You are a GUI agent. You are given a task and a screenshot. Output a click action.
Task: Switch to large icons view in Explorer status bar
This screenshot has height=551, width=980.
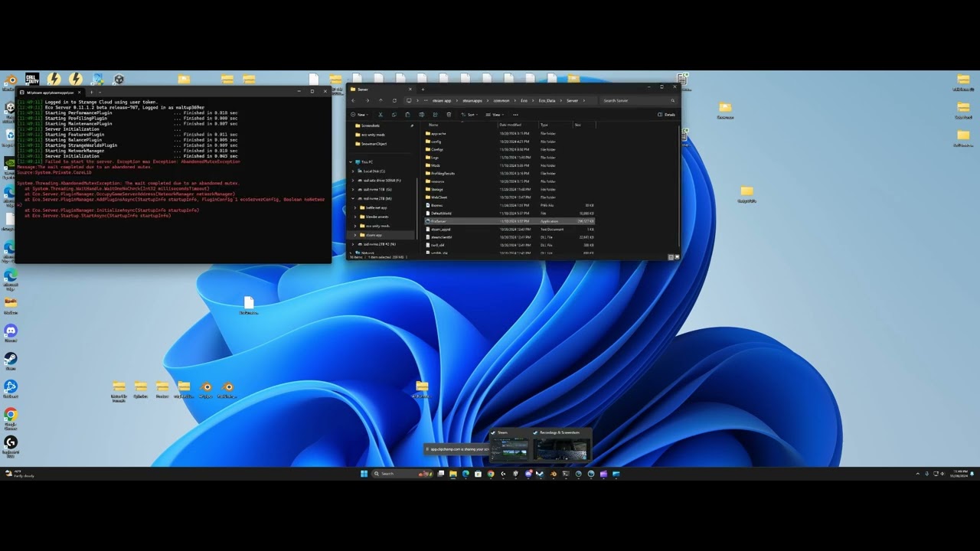676,257
